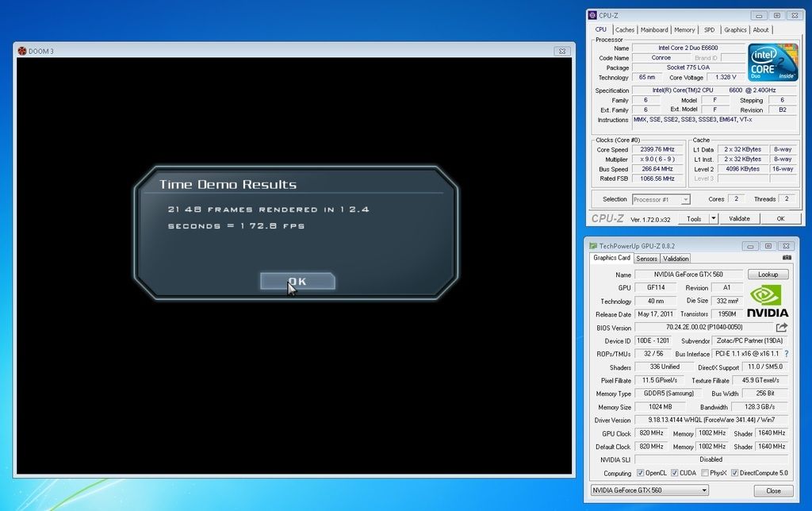Click the GPU-Z screenshot camera icon
The width and height of the screenshot is (812, 511).
(787, 257)
